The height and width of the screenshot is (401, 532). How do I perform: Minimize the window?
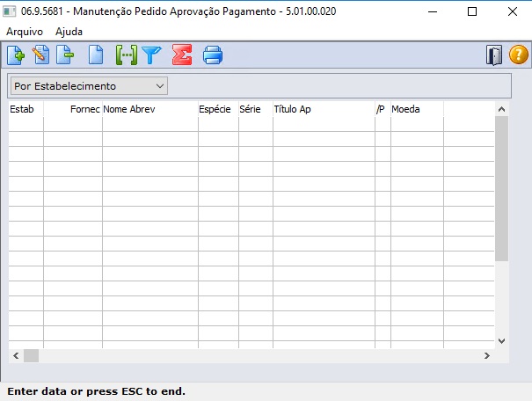433,11
